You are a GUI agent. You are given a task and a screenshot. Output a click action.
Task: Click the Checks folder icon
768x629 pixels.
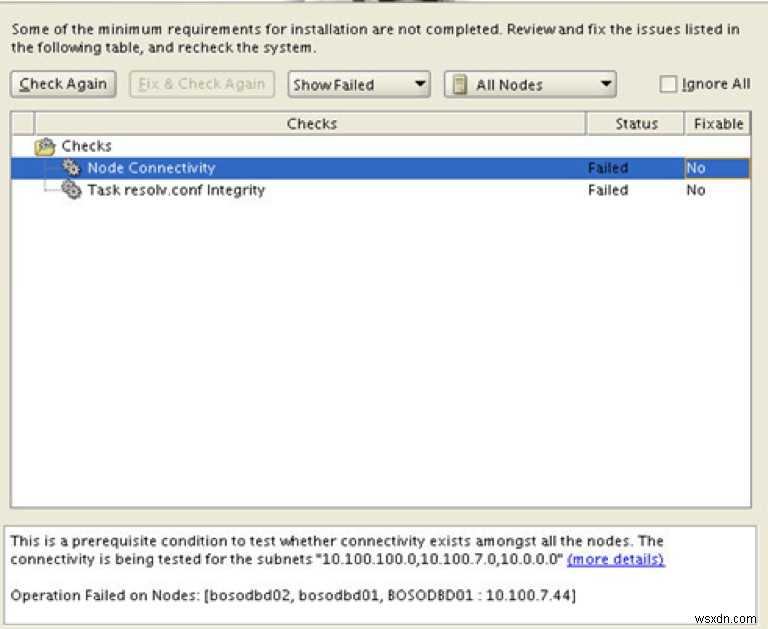click(45, 147)
